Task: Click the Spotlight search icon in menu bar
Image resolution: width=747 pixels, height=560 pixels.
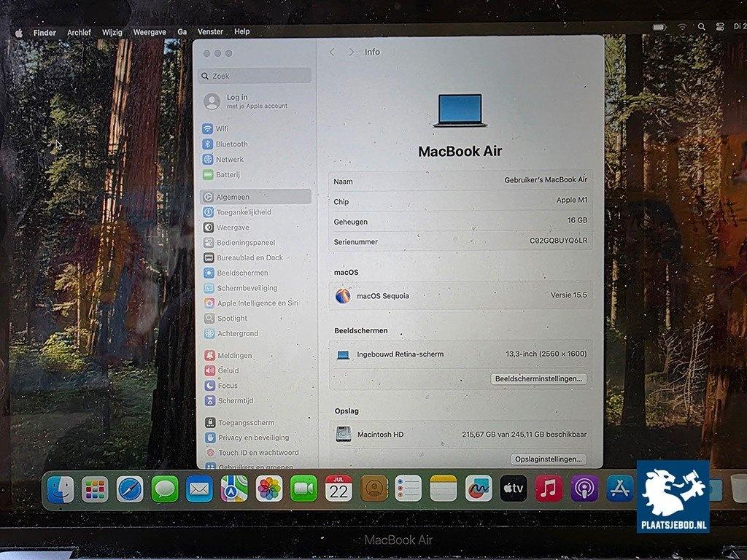Action: point(701,27)
